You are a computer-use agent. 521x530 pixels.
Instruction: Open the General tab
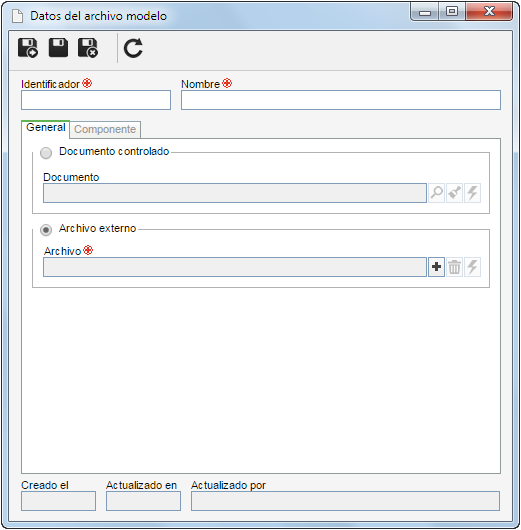click(x=46, y=128)
